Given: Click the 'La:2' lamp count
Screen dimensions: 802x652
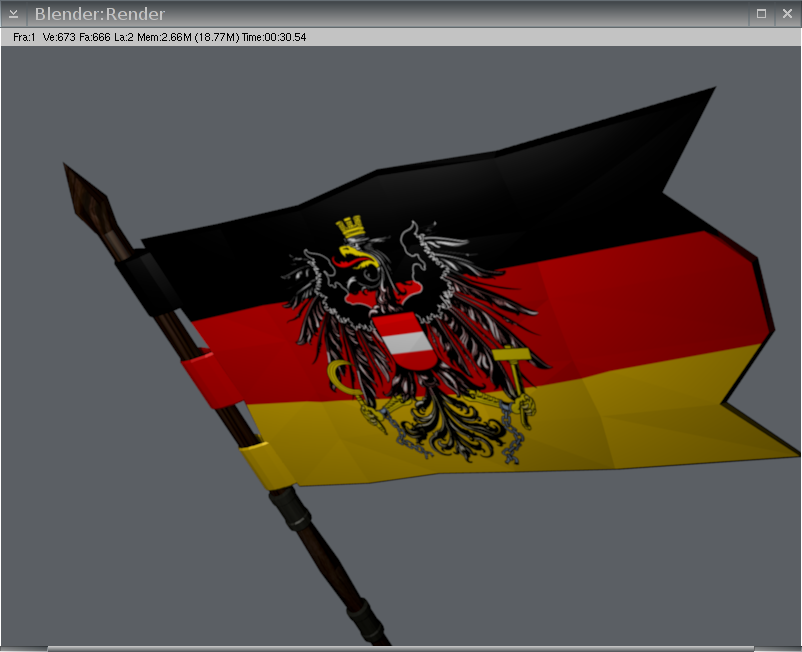Looking at the screenshot, I should 124,37.
